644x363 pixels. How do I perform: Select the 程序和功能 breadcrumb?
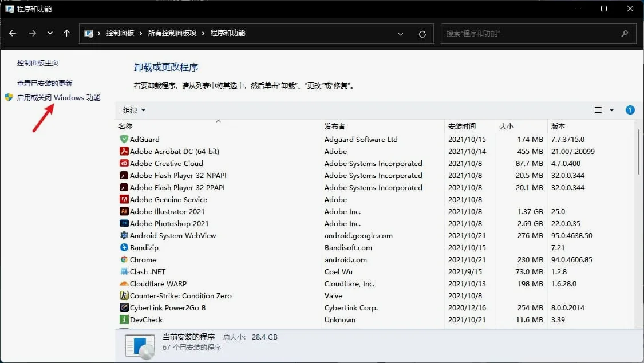pyautogui.click(x=227, y=33)
